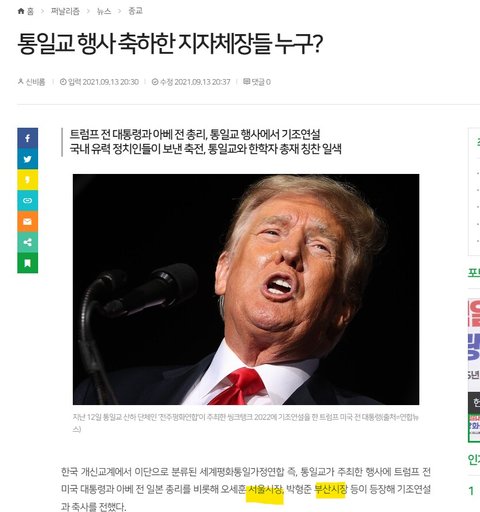The width and height of the screenshot is (480, 512).
Task: Bookmark this article
Action: [28, 263]
